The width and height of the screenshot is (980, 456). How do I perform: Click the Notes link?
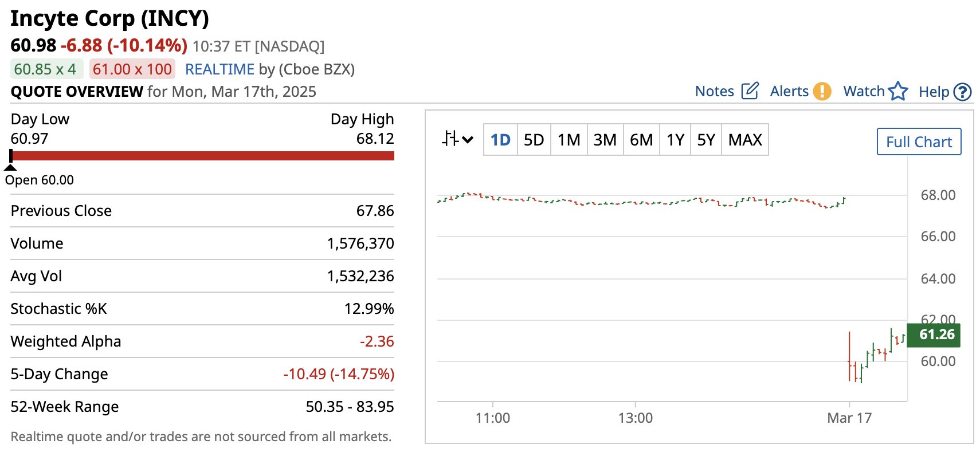coord(714,91)
